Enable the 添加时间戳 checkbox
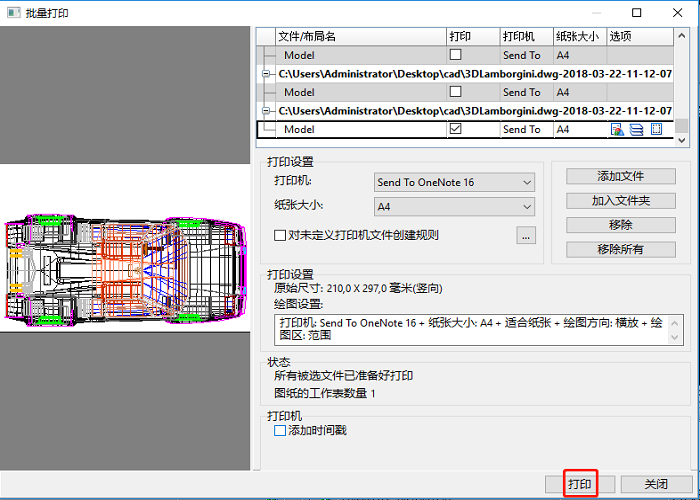Viewport: 700px width, 500px height. pos(279,431)
